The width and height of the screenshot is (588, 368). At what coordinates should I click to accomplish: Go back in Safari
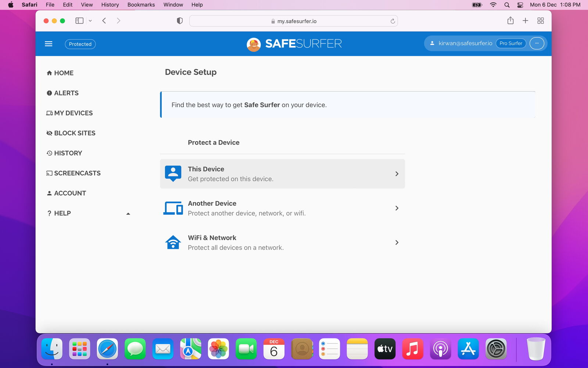tap(104, 21)
